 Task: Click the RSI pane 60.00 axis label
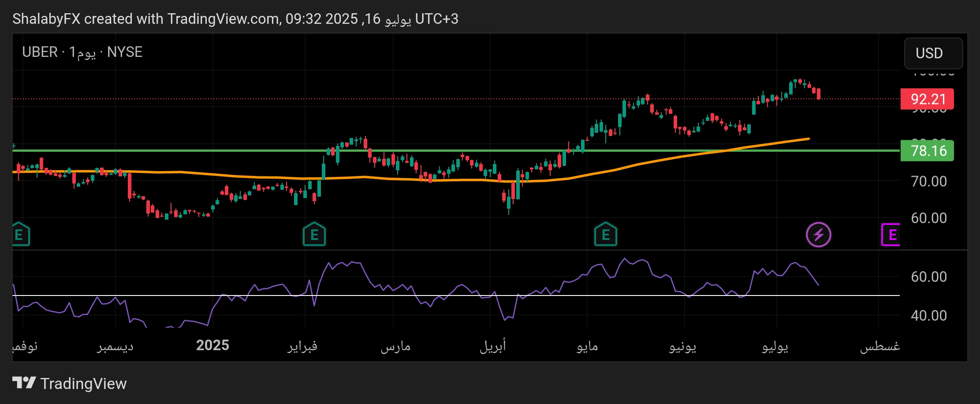[929, 277]
